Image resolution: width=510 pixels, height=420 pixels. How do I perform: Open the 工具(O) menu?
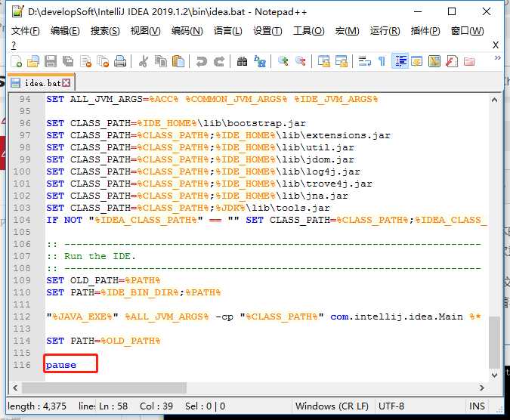(x=309, y=31)
